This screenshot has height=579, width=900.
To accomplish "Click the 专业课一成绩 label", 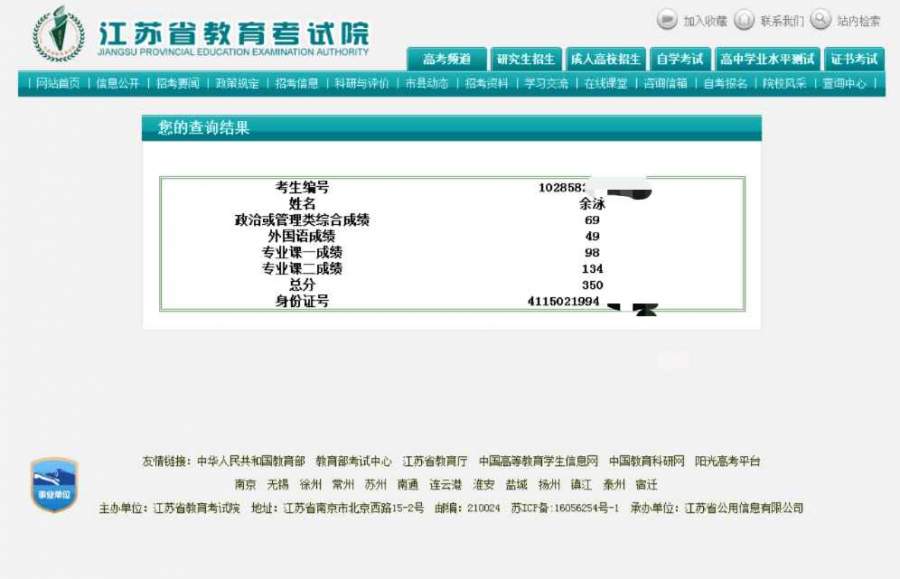I will tap(302, 252).
